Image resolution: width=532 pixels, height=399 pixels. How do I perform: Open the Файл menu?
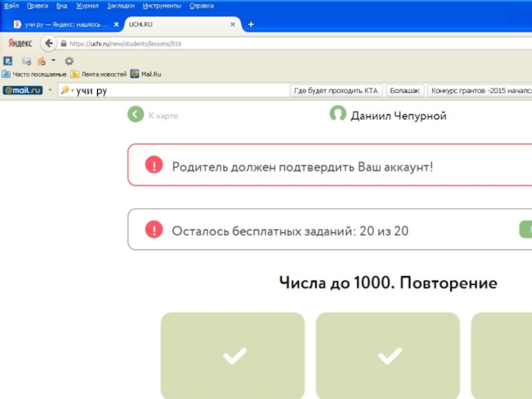pyautogui.click(x=11, y=6)
